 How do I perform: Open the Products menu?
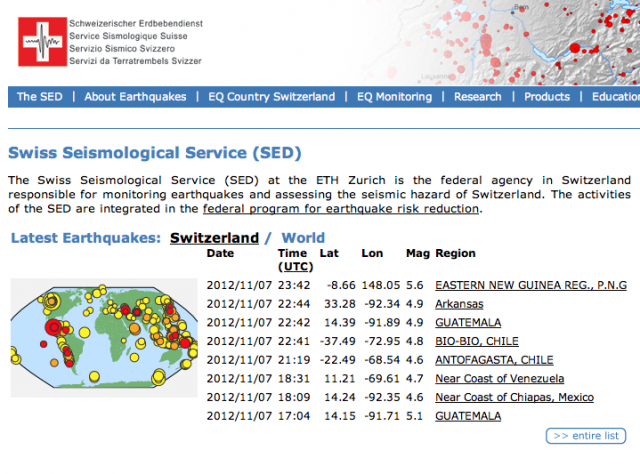(547, 97)
